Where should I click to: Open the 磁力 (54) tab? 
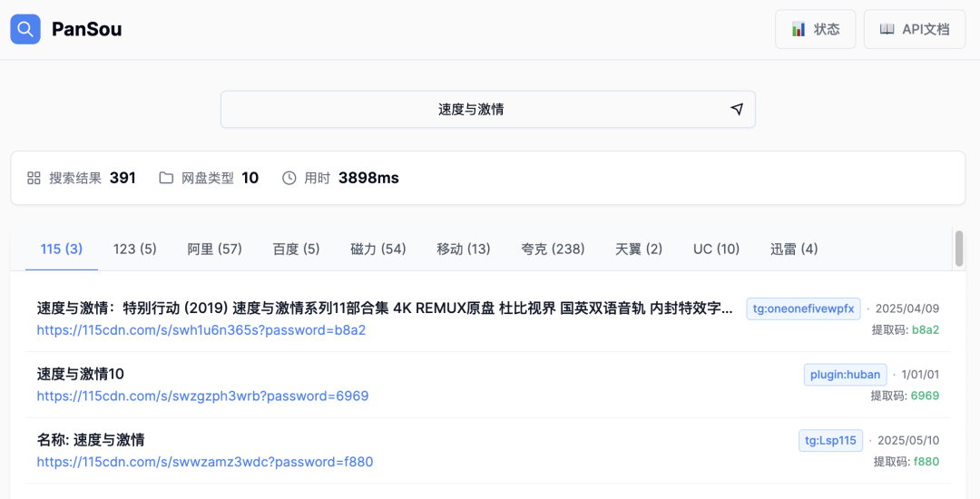[x=378, y=249]
